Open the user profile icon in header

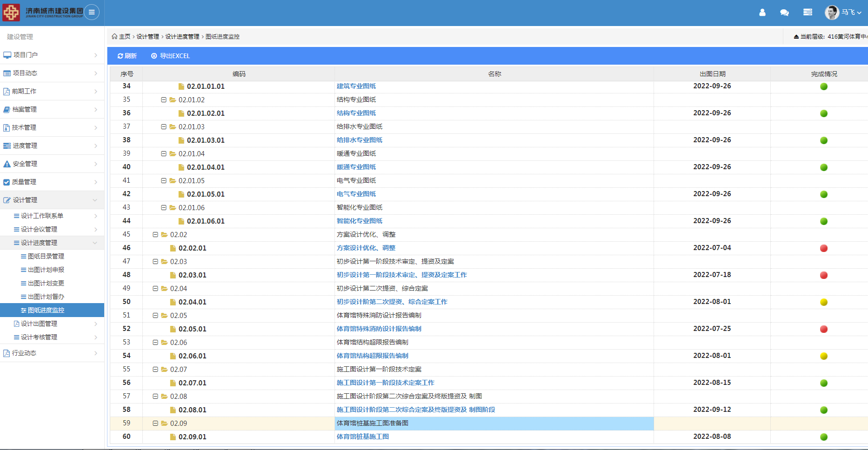point(762,13)
